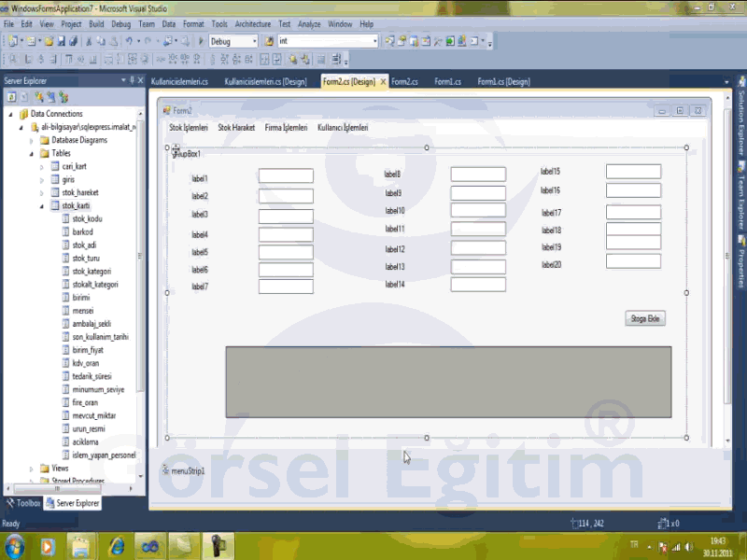This screenshot has height=560, width=747.
Task: Open the Format menu
Action: [x=193, y=24]
